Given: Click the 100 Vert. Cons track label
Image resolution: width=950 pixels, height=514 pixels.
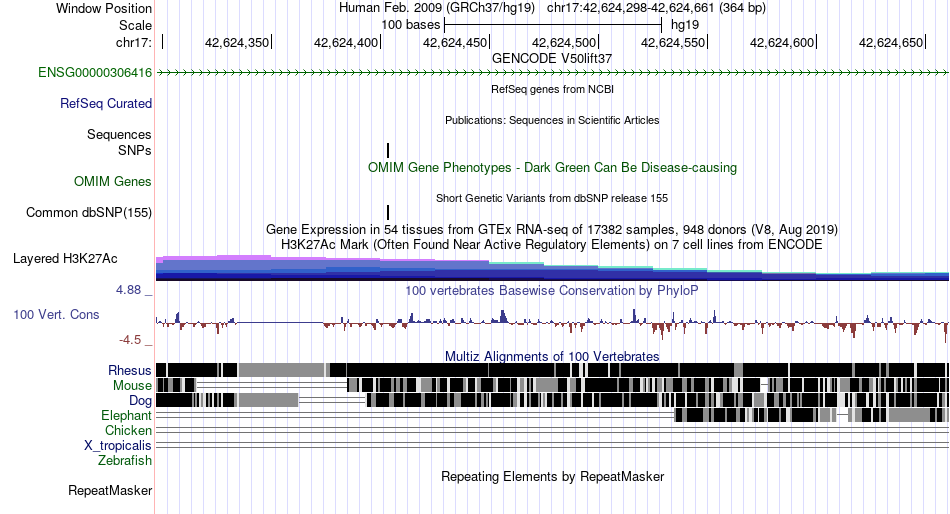Looking at the screenshot, I should pyautogui.click(x=56, y=315).
